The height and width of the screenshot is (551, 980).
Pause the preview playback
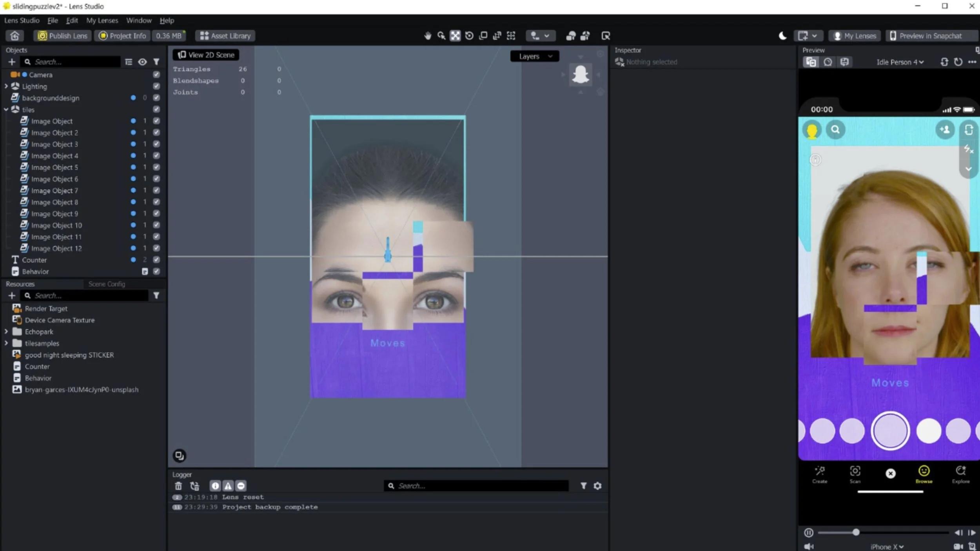click(809, 533)
